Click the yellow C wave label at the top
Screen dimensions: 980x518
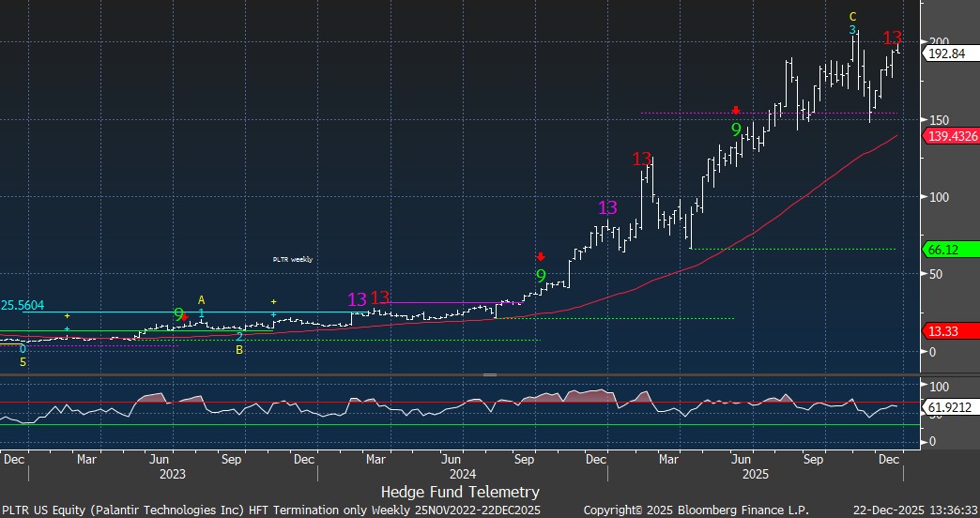point(852,17)
